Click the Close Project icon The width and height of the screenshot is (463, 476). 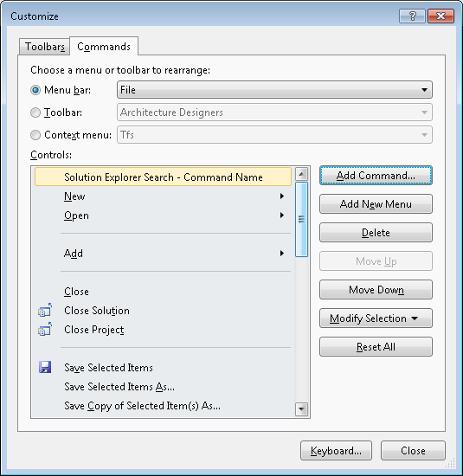pos(45,330)
